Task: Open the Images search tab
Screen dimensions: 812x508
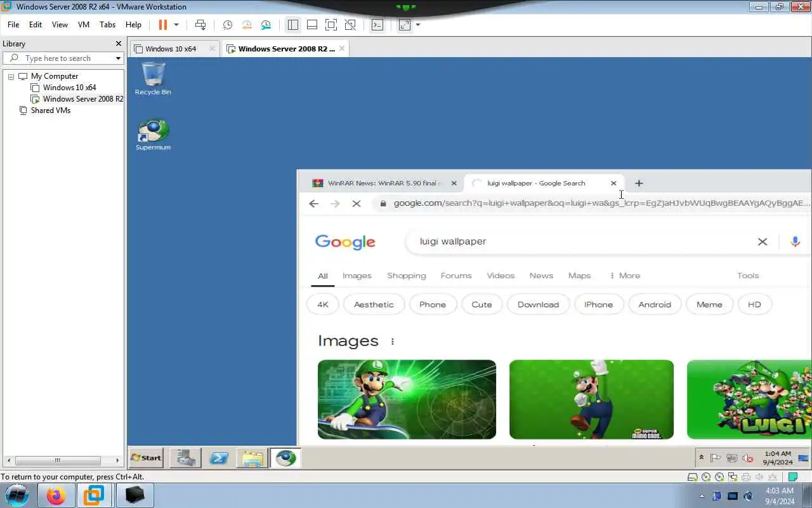Action: coord(357,276)
